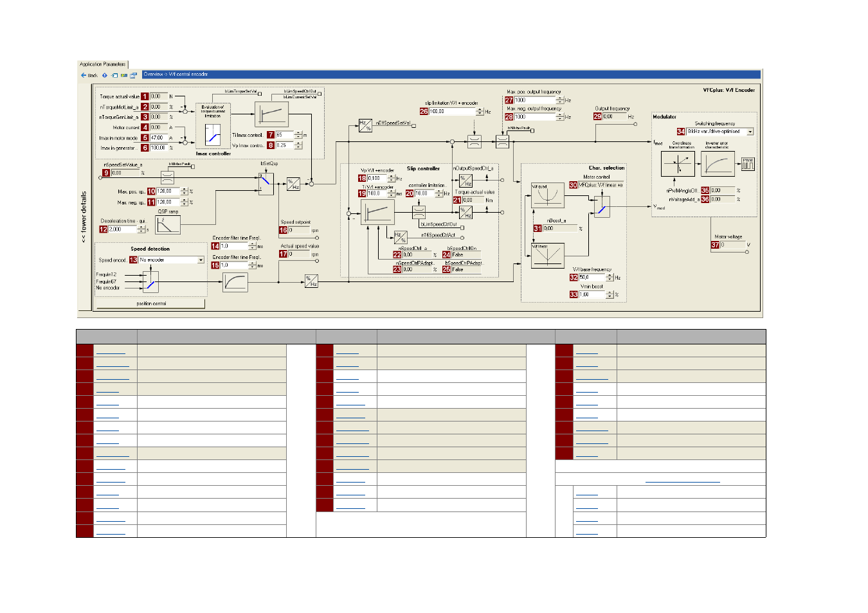Image resolution: width=868 pixels, height=613 pixels.
Task: Click the encoder filter curve block
Action: (x=235, y=282)
